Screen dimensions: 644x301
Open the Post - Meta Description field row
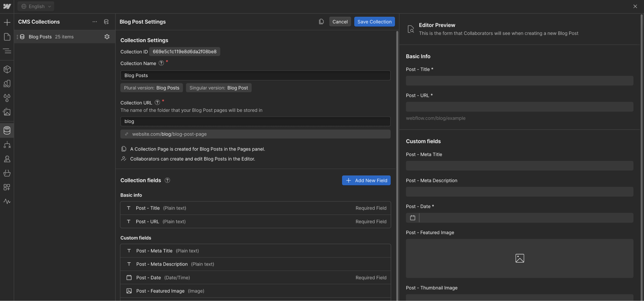tap(255, 264)
